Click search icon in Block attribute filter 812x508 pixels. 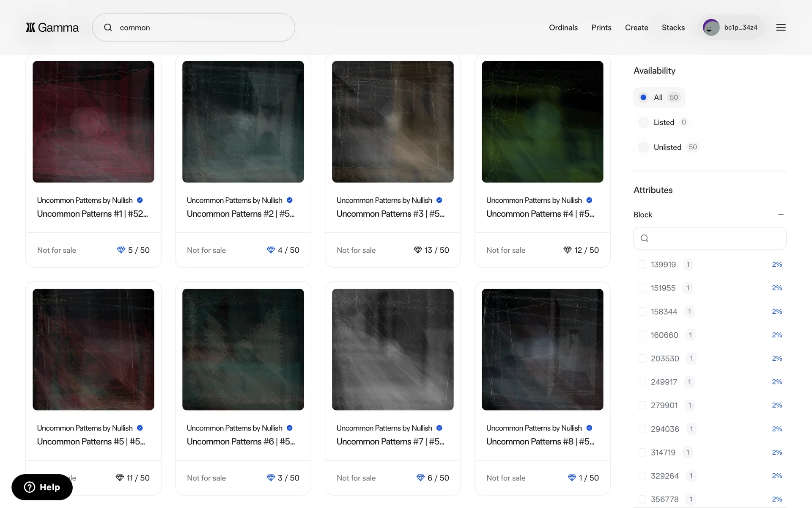(645, 238)
